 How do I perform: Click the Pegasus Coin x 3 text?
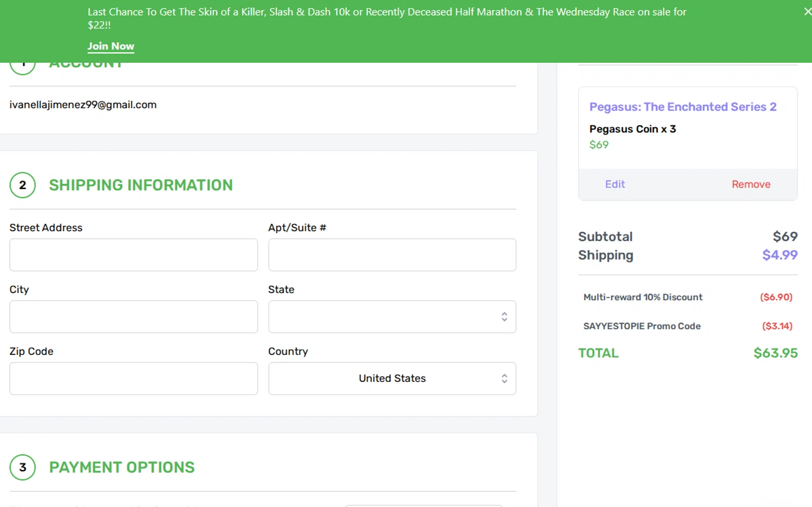tap(632, 129)
